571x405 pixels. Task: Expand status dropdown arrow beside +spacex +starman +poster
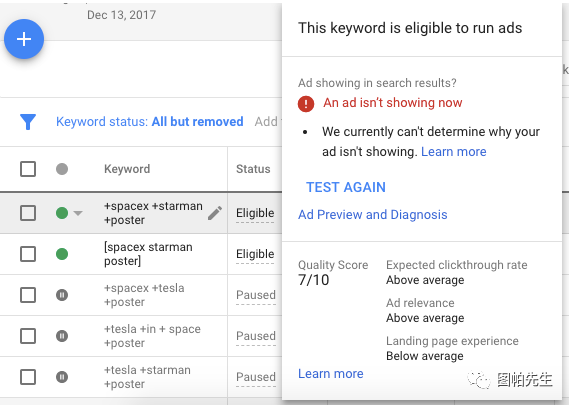78,213
